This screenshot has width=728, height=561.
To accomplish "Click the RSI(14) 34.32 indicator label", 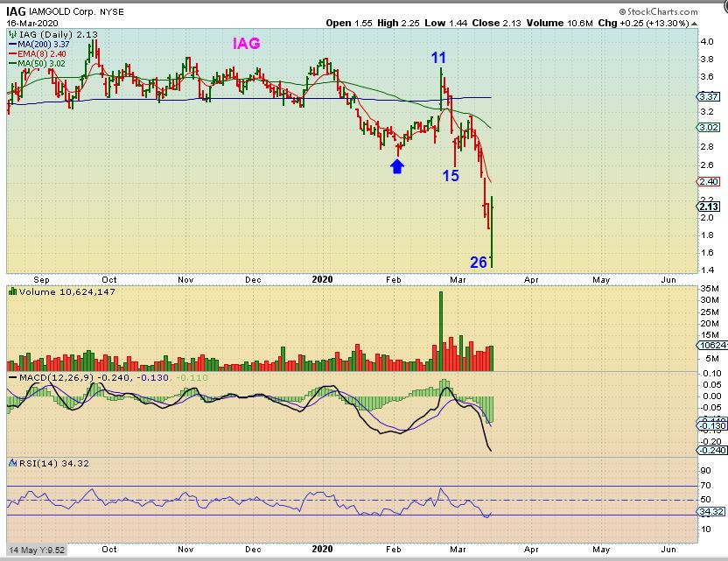I will click(54, 464).
